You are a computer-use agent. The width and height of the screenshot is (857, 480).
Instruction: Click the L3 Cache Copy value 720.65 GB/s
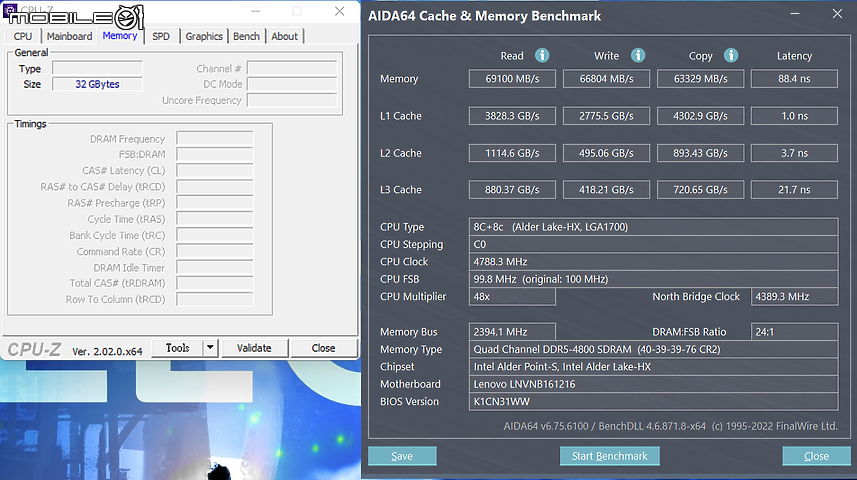(700, 190)
